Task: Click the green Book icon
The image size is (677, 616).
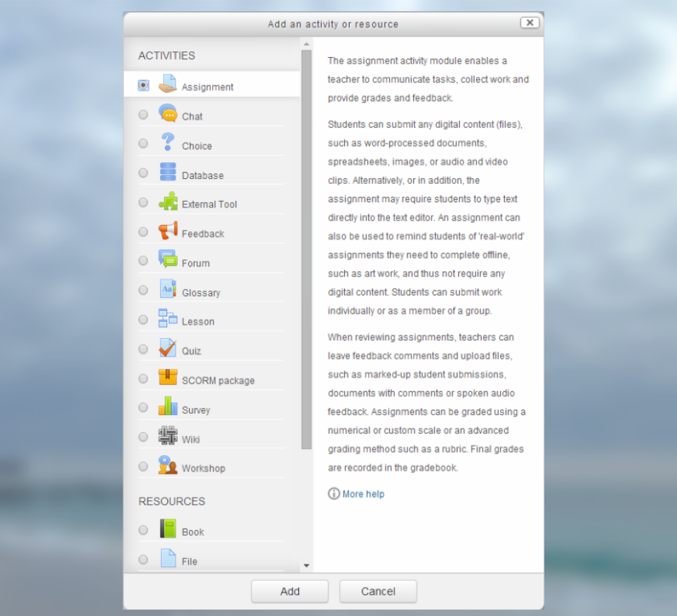Action: tap(168, 529)
